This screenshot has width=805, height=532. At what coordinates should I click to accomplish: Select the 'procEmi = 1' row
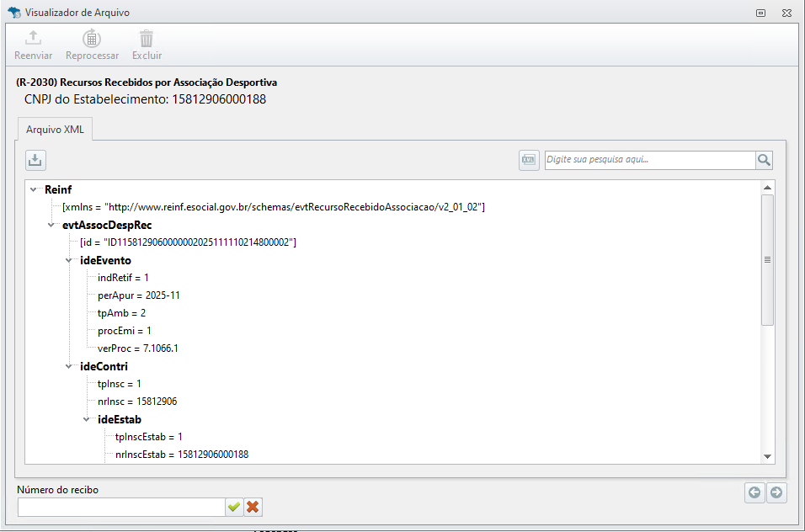click(x=125, y=331)
